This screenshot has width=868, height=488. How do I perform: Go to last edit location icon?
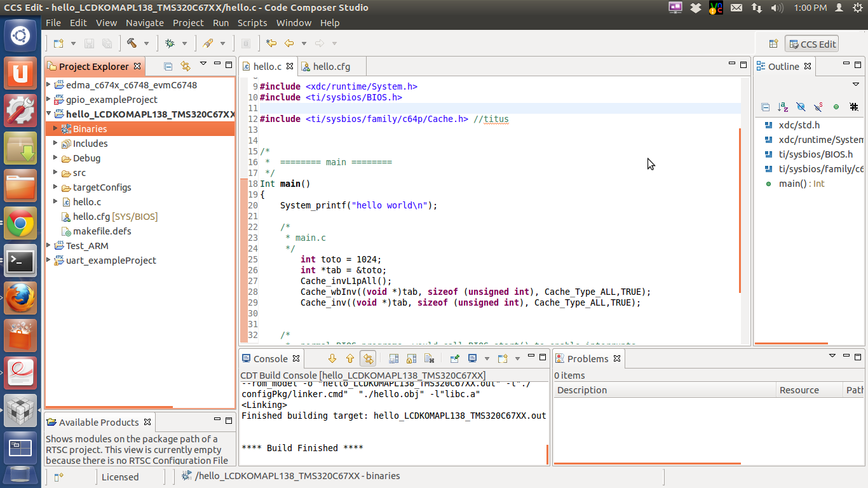coord(271,43)
